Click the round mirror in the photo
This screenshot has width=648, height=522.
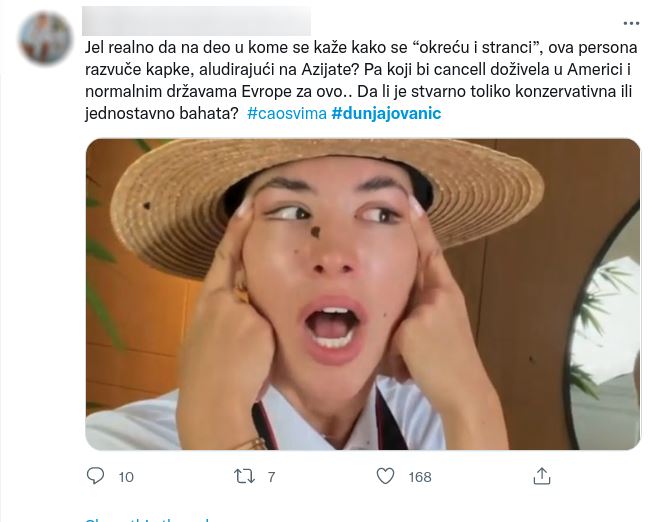pos(606,330)
